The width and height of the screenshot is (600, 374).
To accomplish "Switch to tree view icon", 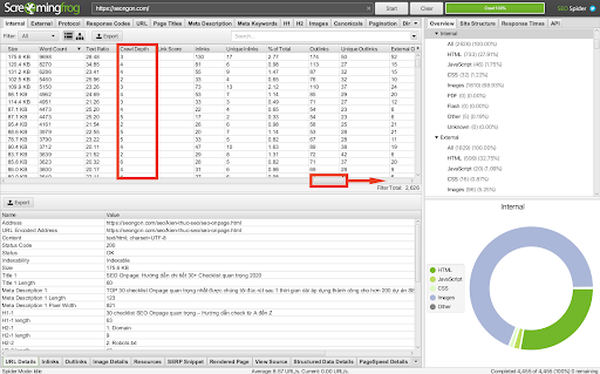I will tap(80, 36).
